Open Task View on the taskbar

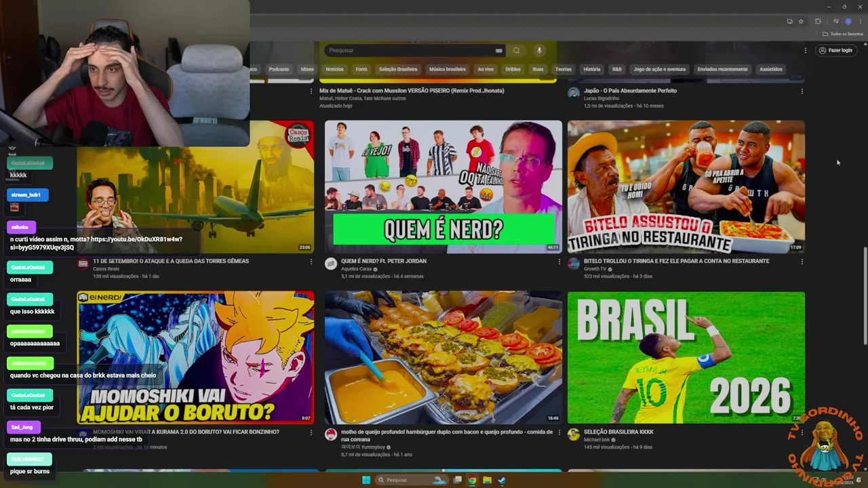pos(458,480)
